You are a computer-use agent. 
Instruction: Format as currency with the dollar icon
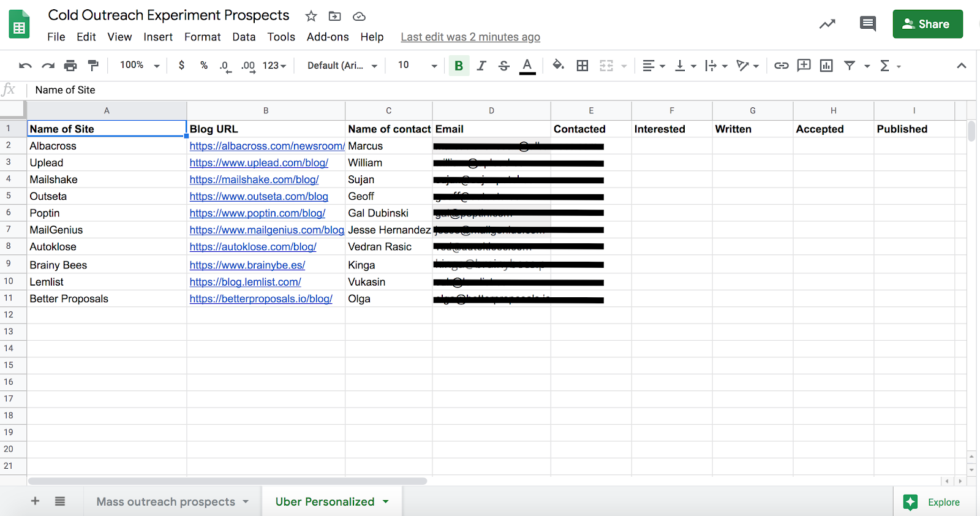point(181,65)
